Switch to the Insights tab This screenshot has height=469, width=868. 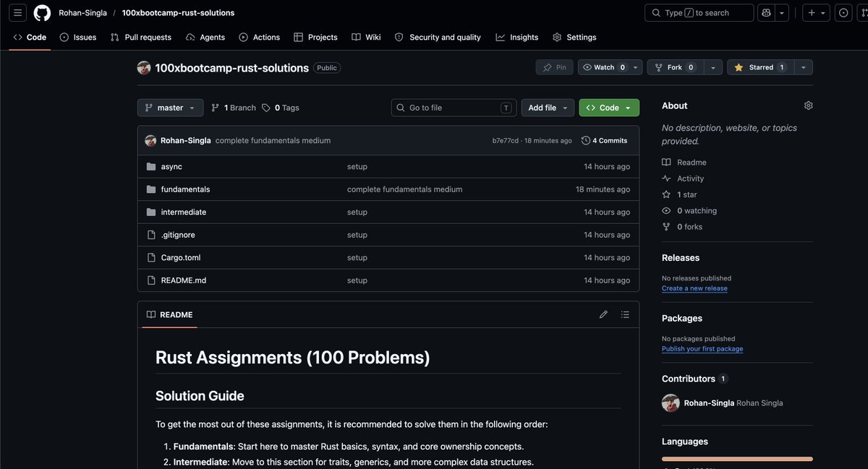517,37
